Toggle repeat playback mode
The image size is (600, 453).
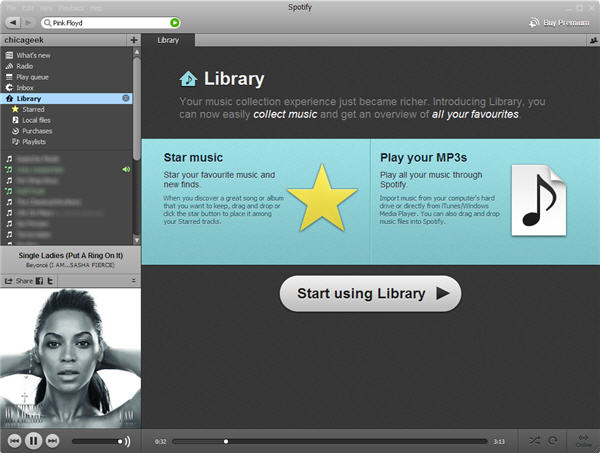(552, 440)
